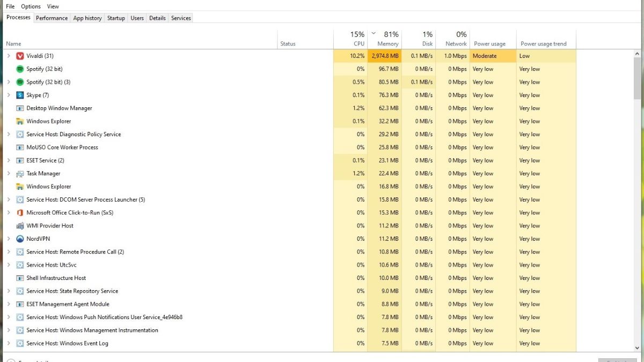The image size is (644, 362).
Task: Select the Task Manager process icon
Action: [19, 173]
